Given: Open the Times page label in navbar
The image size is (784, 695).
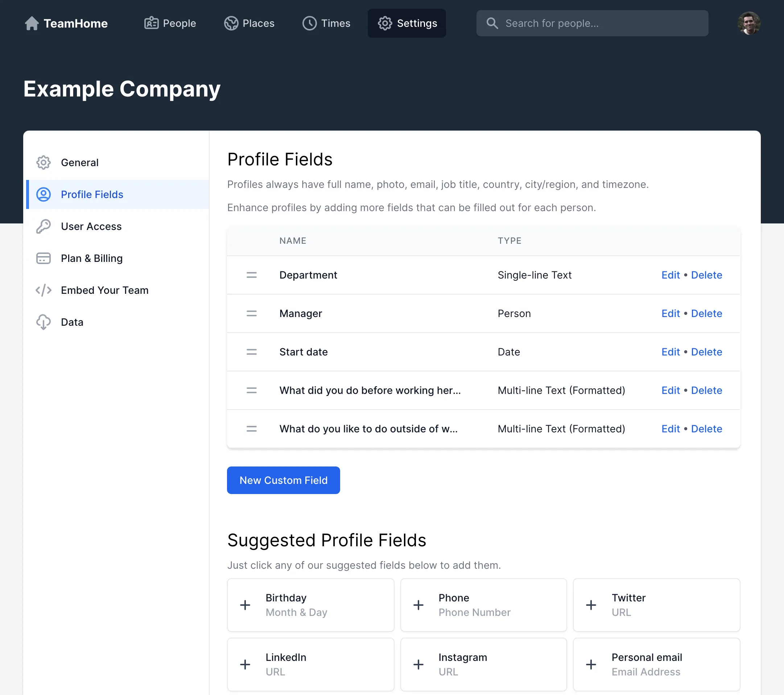Looking at the screenshot, I should 336,24.
